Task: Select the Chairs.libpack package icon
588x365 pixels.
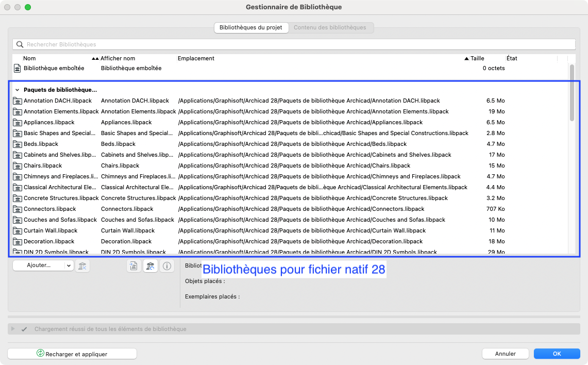Action: 17,166
